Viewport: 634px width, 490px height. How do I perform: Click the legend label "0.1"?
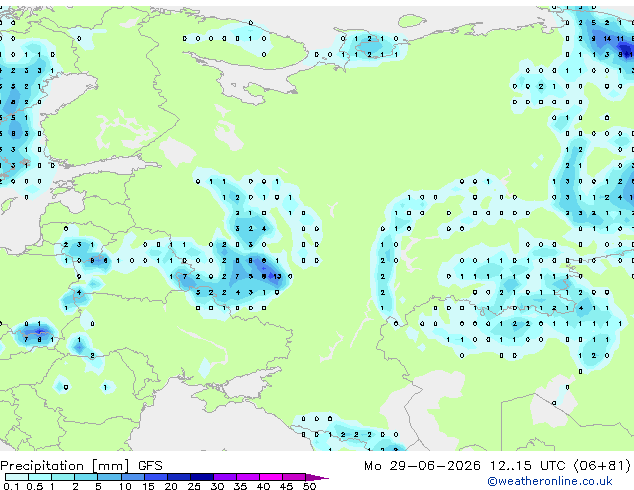point(11,486)
